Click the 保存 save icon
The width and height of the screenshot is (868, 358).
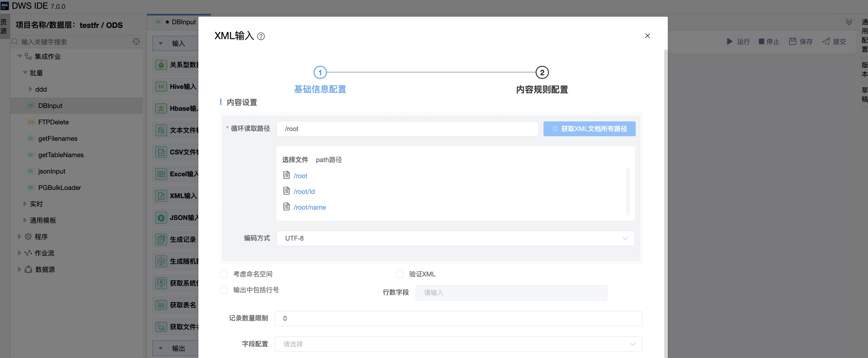pyautogui.click(x=792, y=42)
